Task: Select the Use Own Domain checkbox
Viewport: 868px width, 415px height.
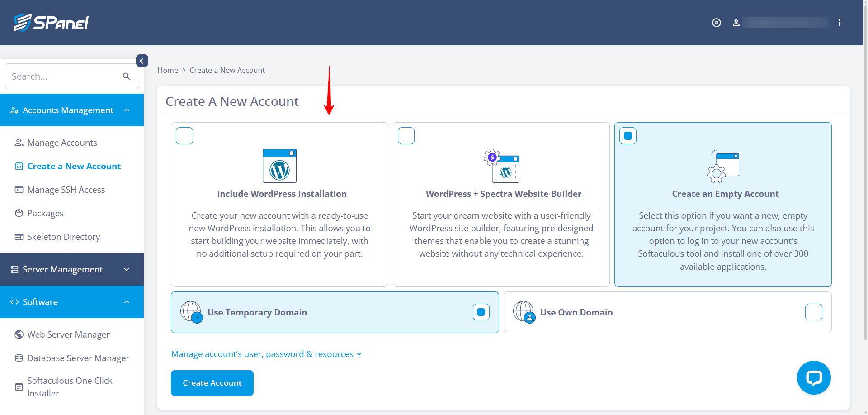Action: tap(814, 312)
